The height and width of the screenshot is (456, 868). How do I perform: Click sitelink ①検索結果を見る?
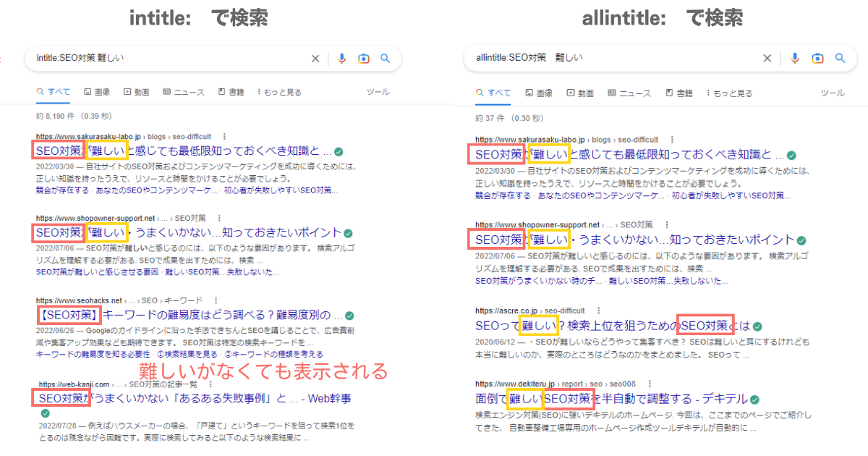coord(187,355)
